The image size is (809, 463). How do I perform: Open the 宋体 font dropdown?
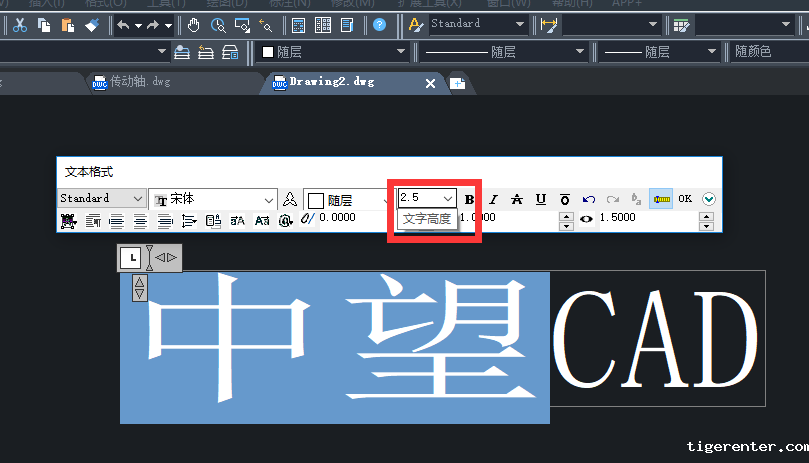coord(268,199)
